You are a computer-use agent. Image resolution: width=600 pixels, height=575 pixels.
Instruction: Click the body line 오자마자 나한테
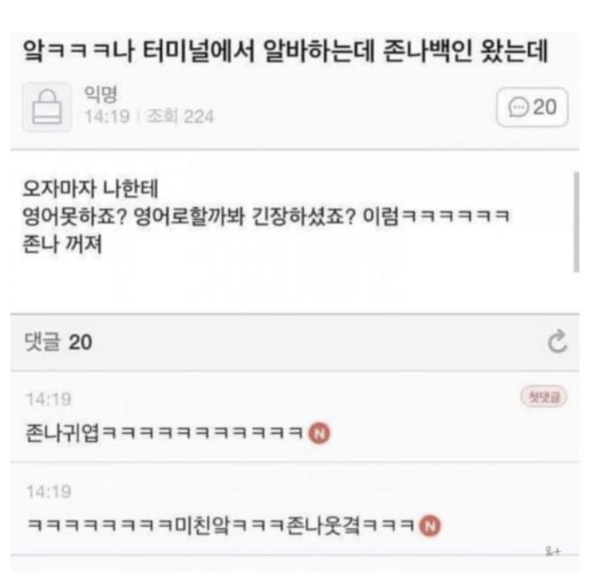point(90,189)
